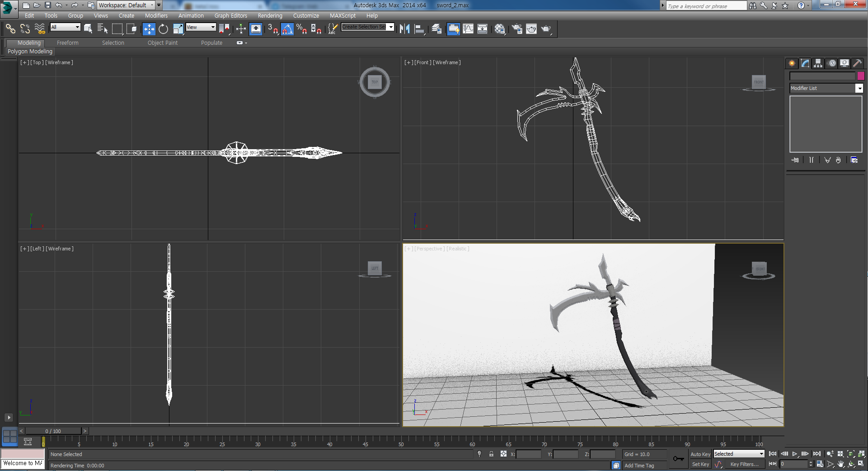Click the Unlink Selection tool
Screen dimensions: 868x471
(25, 29)
